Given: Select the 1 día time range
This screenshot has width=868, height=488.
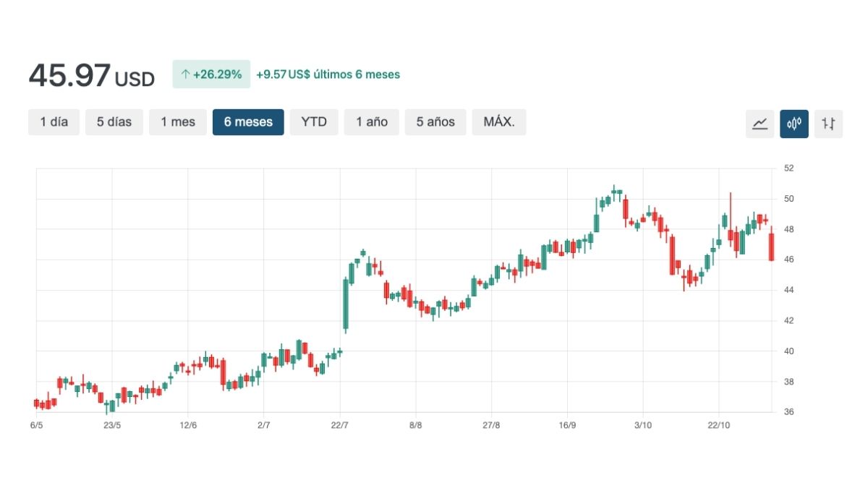Looking at the screenshot, I should click(x=54, y=122).
